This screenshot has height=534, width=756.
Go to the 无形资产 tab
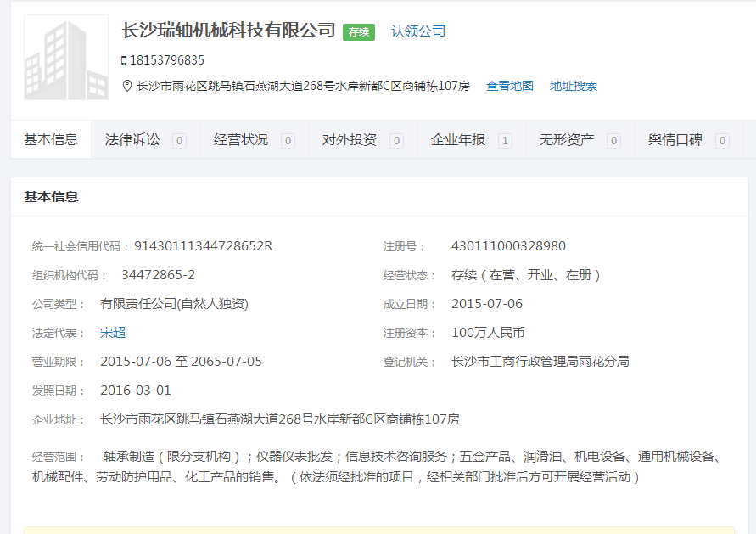tap(567, 140)
